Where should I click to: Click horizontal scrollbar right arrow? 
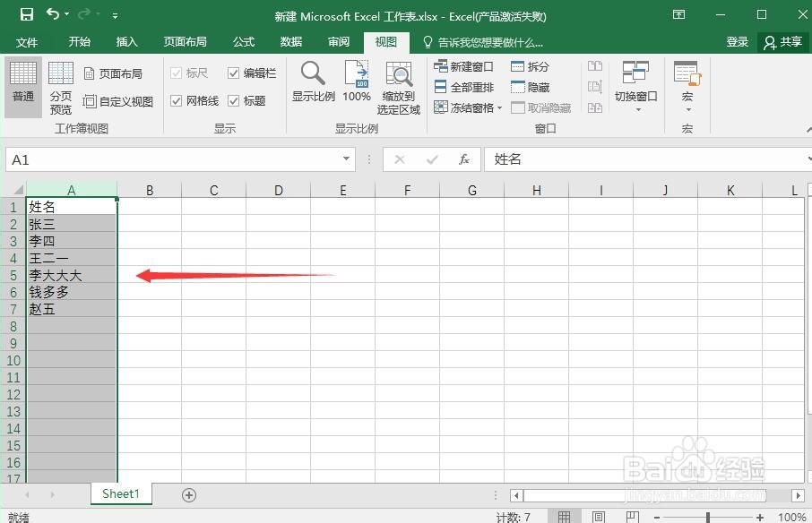pyautogui.click(x=798, y=495)
